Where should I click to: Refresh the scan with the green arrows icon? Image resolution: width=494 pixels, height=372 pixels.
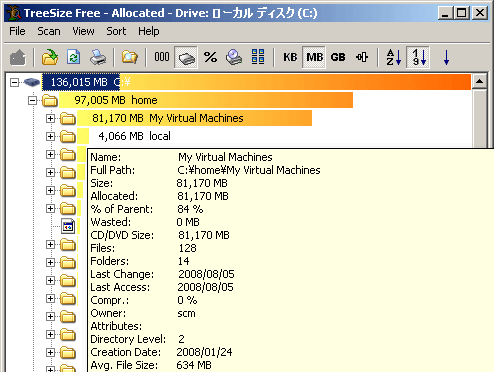click(74, 57)
